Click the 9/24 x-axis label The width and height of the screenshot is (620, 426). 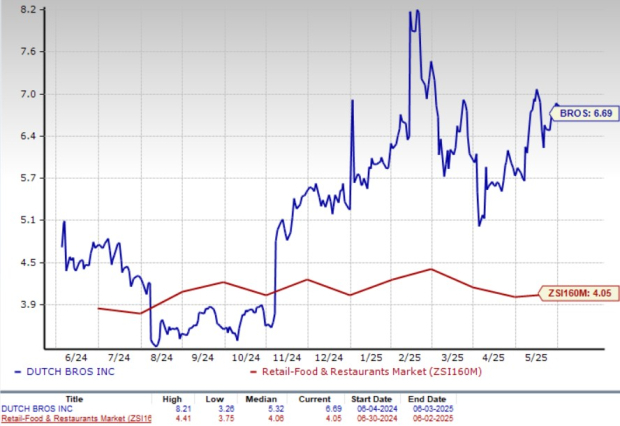202,358
